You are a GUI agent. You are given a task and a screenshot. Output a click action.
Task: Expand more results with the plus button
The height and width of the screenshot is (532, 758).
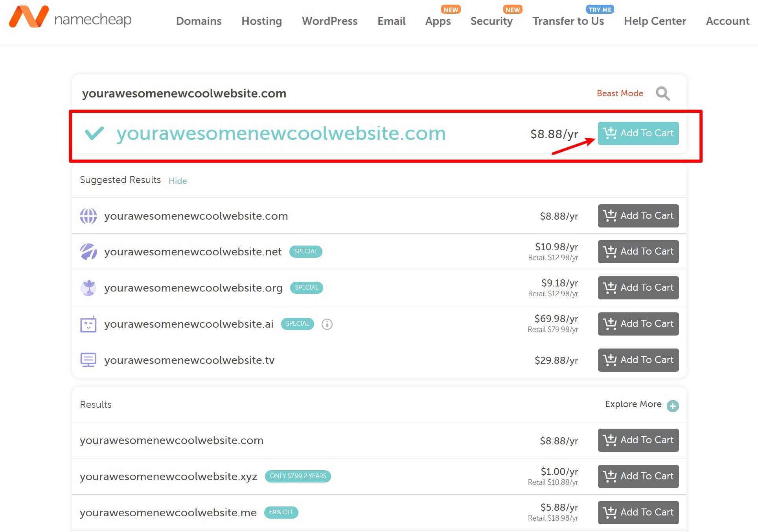tap(673, 405)
